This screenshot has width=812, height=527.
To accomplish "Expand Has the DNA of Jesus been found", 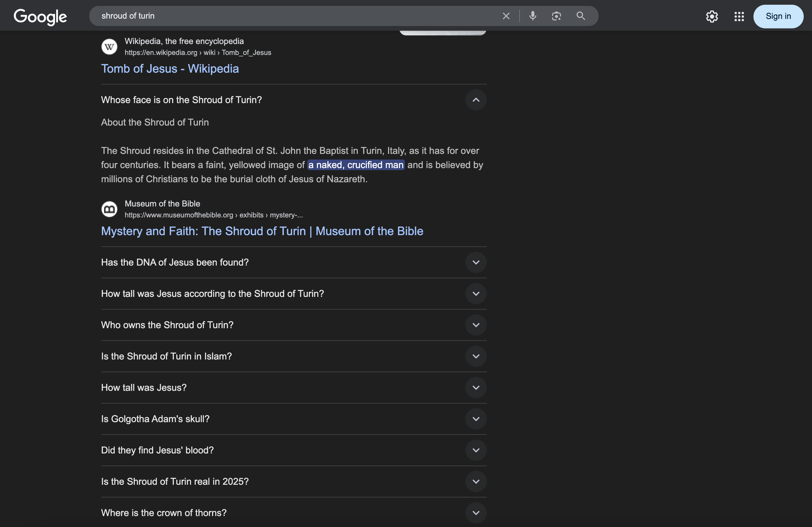I will point(475,262).
